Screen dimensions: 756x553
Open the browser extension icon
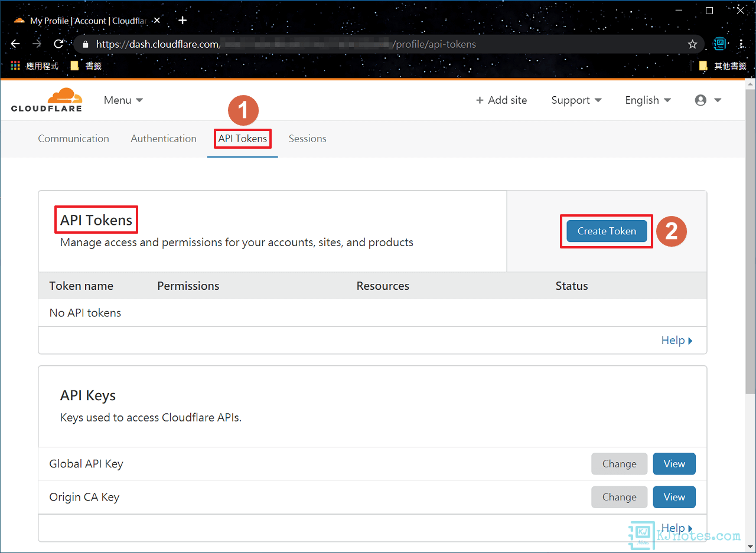[719, 44]
